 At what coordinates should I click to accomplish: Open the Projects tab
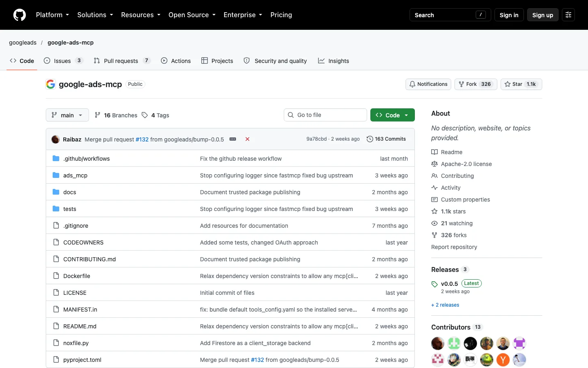217,61
